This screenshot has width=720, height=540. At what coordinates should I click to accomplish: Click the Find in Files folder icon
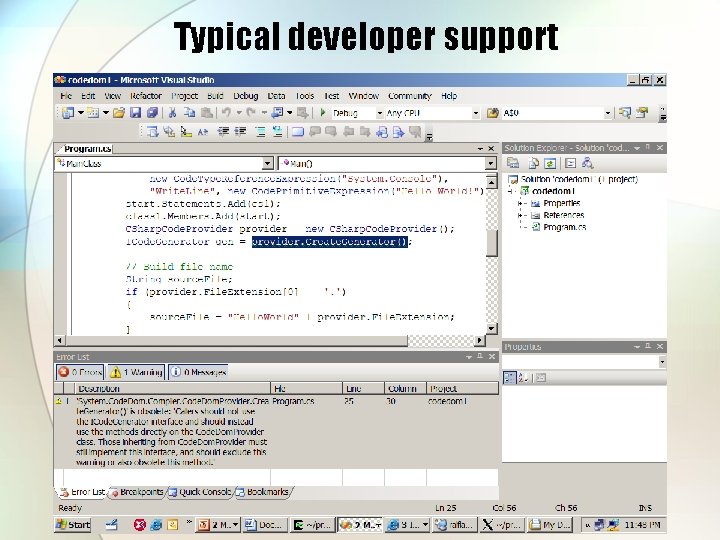493,113
